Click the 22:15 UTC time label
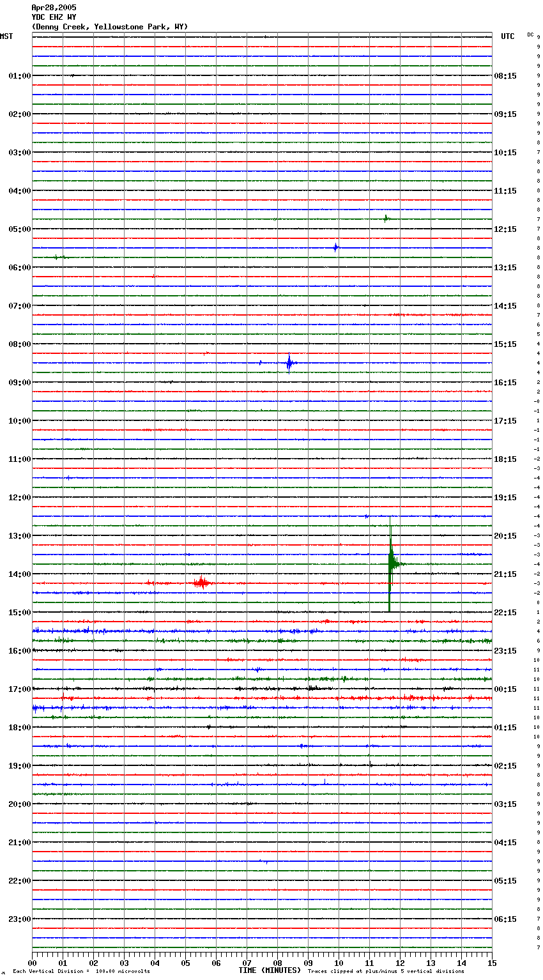Image resolution: width=543 pixels, height=980 pixels. (505, 613)
